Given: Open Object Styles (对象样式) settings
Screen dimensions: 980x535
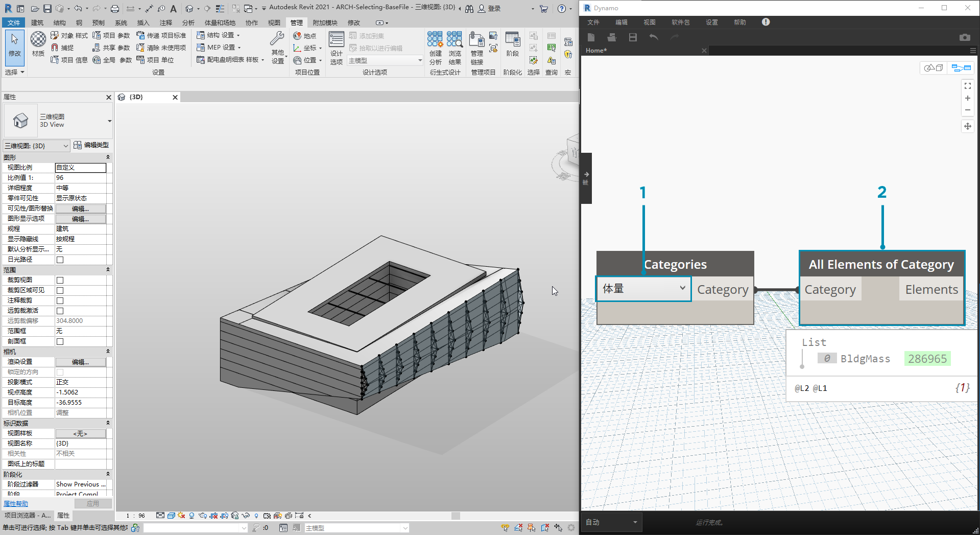Looking at the screenshot, I should point(69,35).
